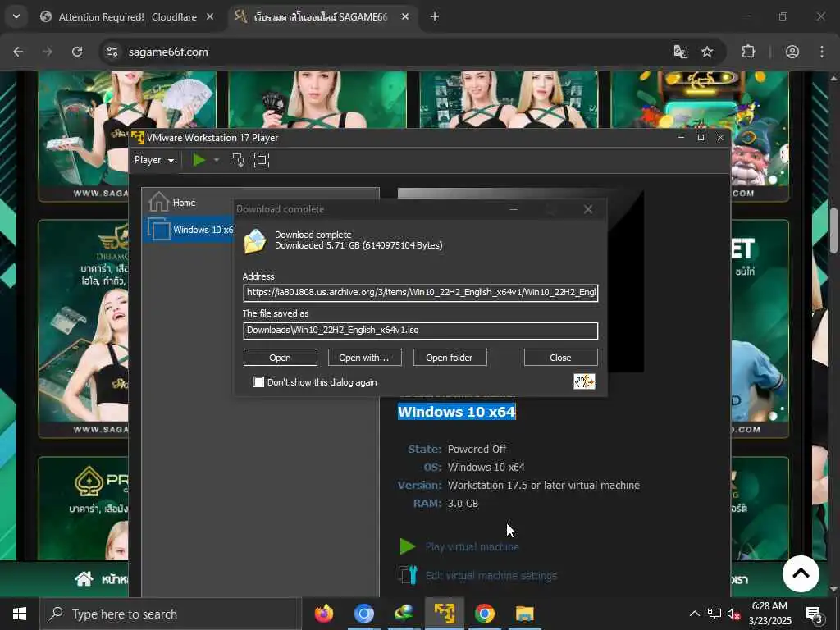Close the Cloudflare tab
The image size is (840, 630).
pos(210,17)
